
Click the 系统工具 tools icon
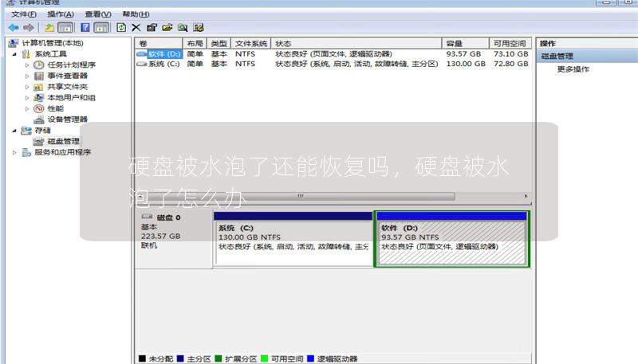pyautogui.click(x=26, y=54)
